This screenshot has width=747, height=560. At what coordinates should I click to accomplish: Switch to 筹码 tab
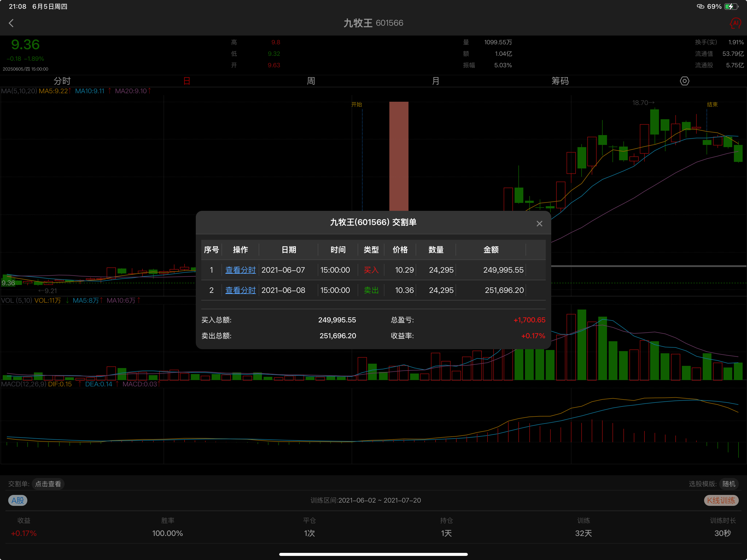[x=560, y=81]
